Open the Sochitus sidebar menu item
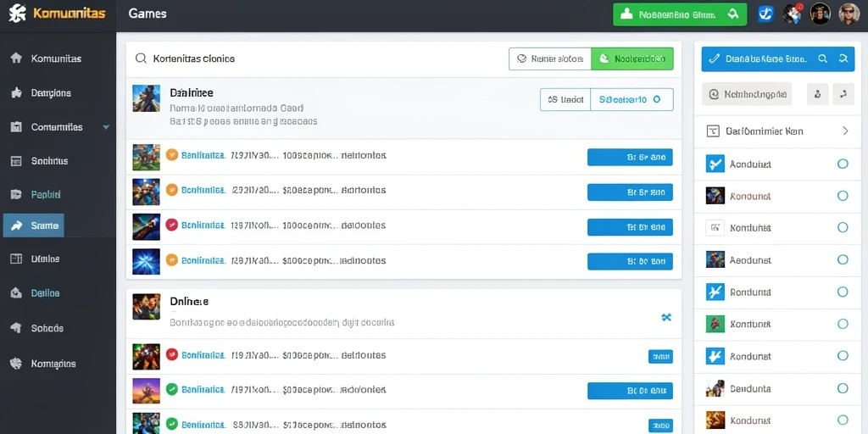Screen dimensions: 868x434 coord(40,161)
